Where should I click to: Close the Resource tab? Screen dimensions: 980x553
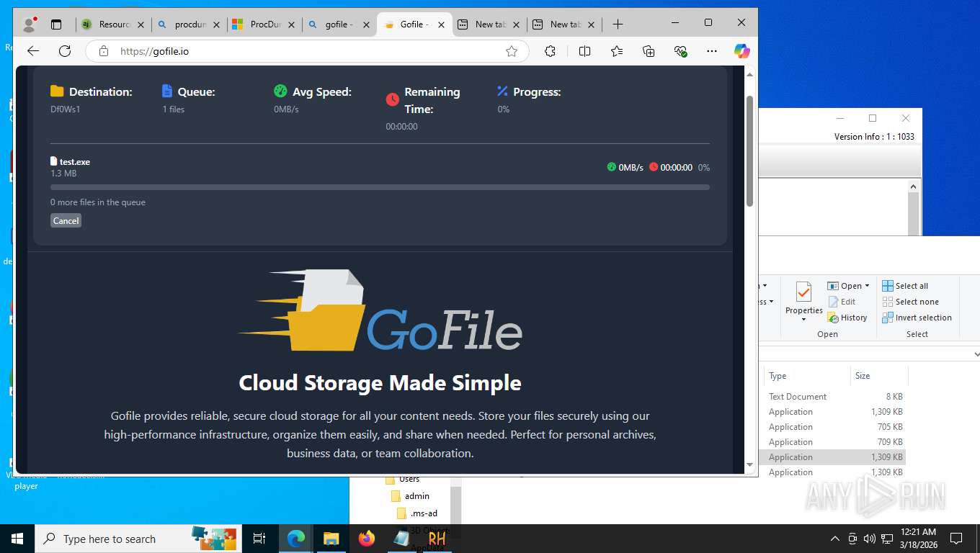141,24
